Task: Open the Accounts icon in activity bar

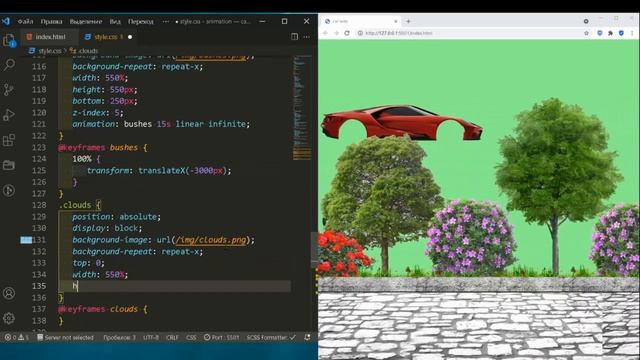Action: [9, 293]
